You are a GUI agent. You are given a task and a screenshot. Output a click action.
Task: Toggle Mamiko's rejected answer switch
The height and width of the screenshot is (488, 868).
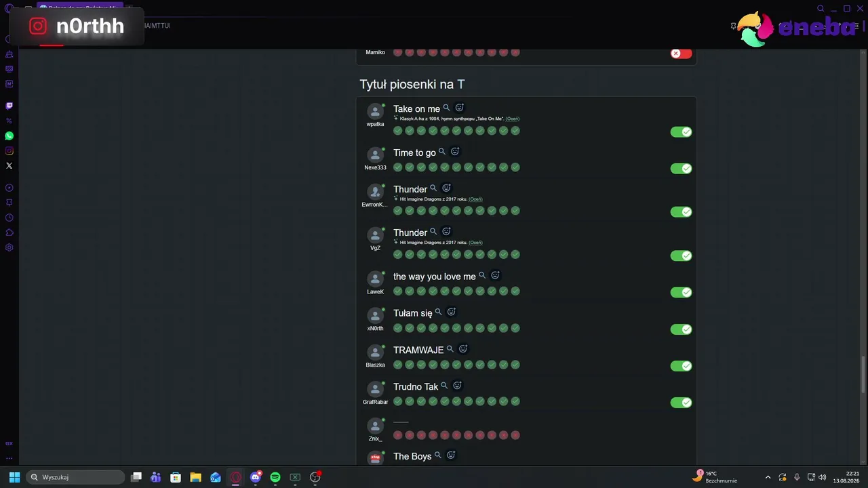point(681,54)
